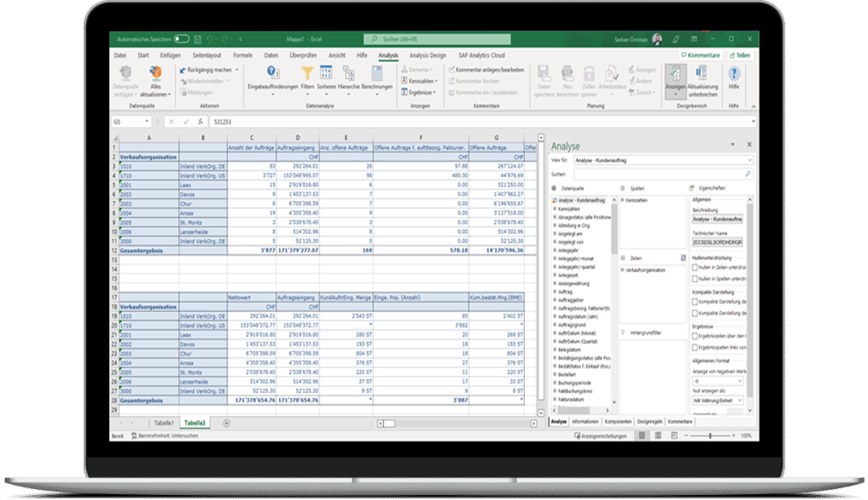Check Ergebniszeilen über den checkbox
Image resolution: width=868 pixels, height=500 pixels.
click(695, 336)
